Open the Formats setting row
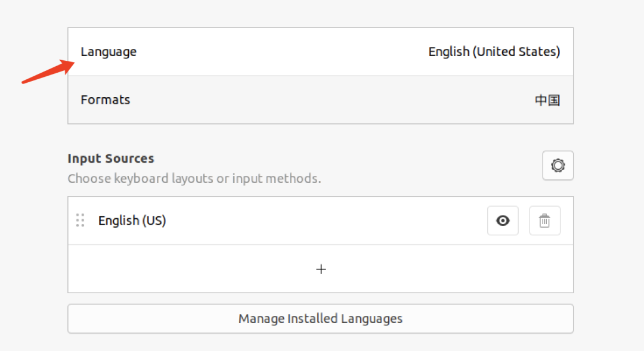The width and height of the screenshot is (644, 351). tap(321, 100)
